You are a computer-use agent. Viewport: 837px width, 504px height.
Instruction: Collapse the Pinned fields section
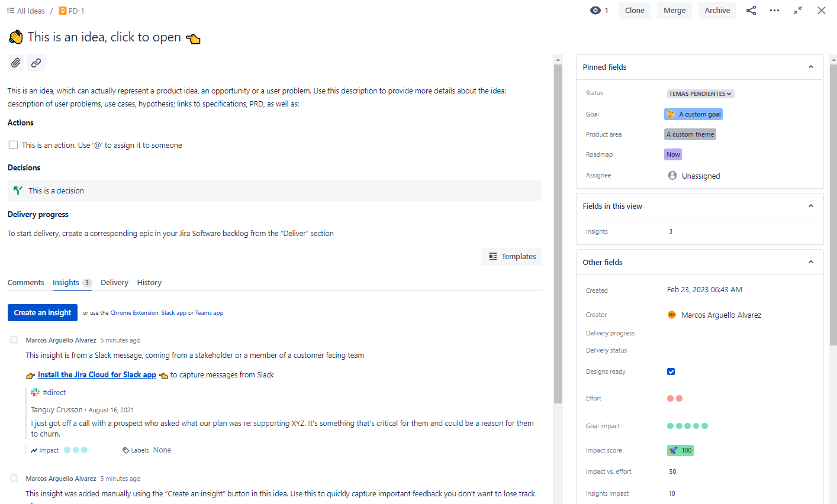[810, 67]
